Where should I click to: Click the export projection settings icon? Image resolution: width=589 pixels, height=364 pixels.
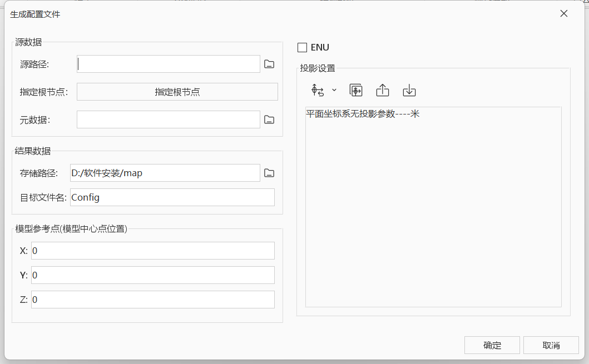[383, 91]
